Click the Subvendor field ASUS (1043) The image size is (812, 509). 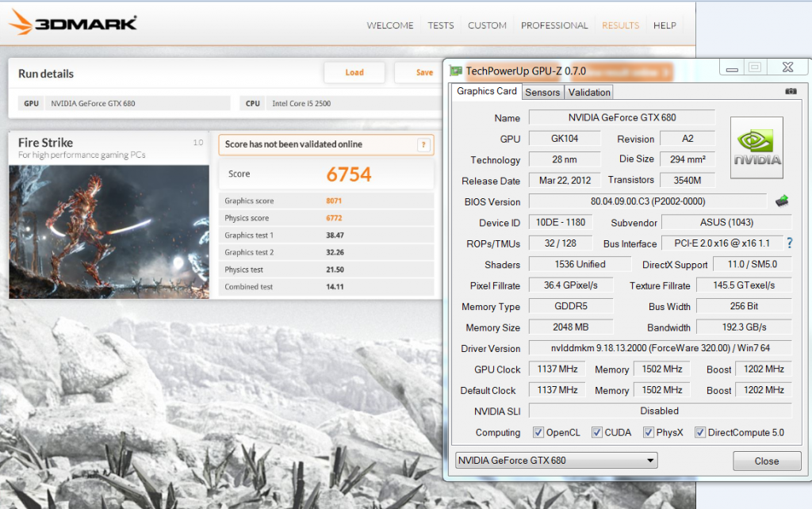coord(726,223)
